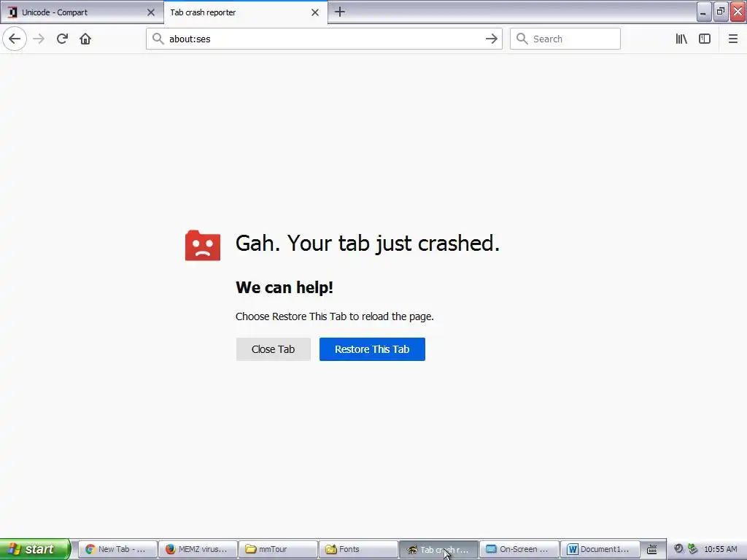Open On-Screen Keyboard taskbar item

tap(519, 549)
